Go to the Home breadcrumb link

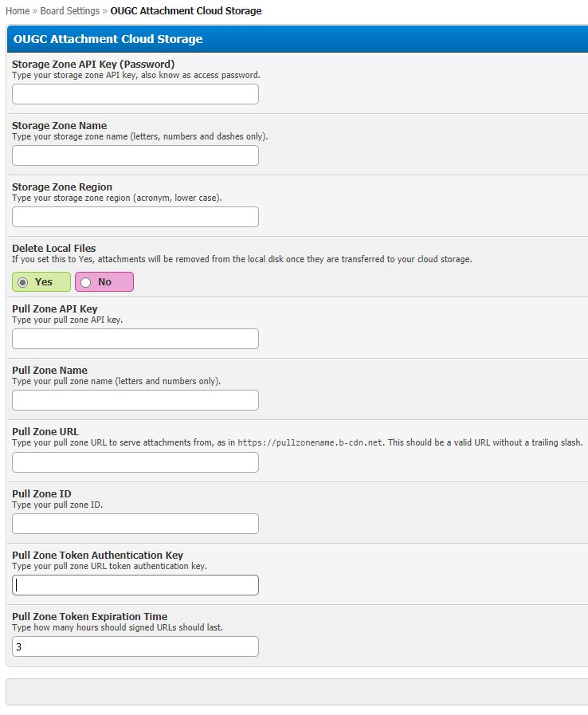pyautogui.click(x=18, y=11)
